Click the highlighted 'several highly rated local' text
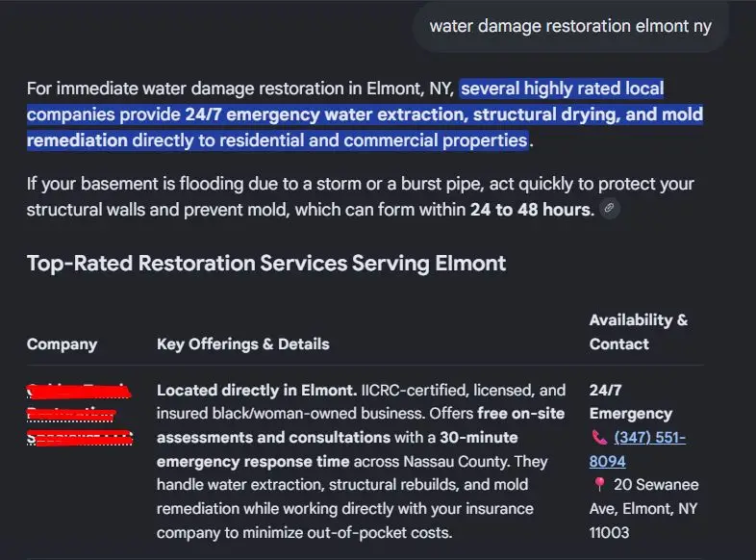Screen dimensions: 756x560 pyautogui.click(x=562, y=89)
